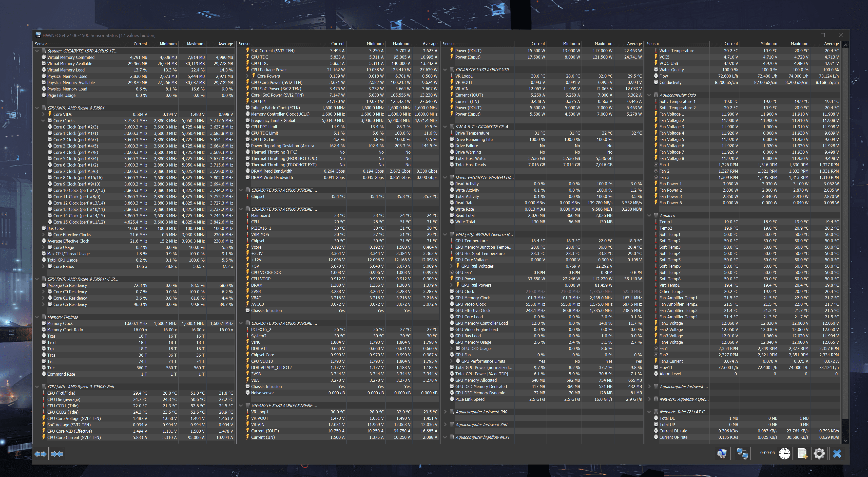
Task: Select the Total Host Writes row
Action: click(543, 158)
